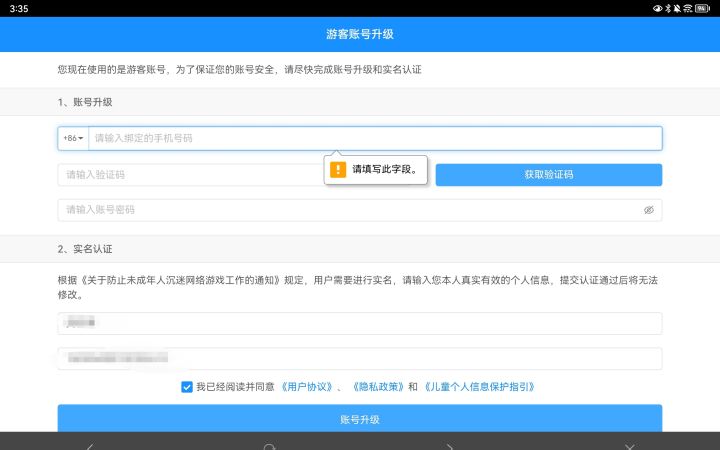Screen dimensions: 720x450
Task: Tap the eye comfort icon in status bar
Action: (x=658, y=8)
